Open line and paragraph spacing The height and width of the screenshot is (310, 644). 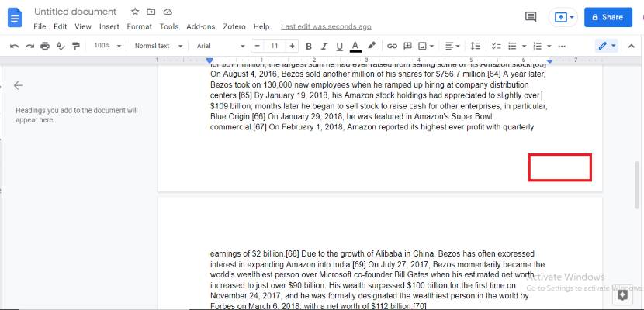tap(475, 46)
